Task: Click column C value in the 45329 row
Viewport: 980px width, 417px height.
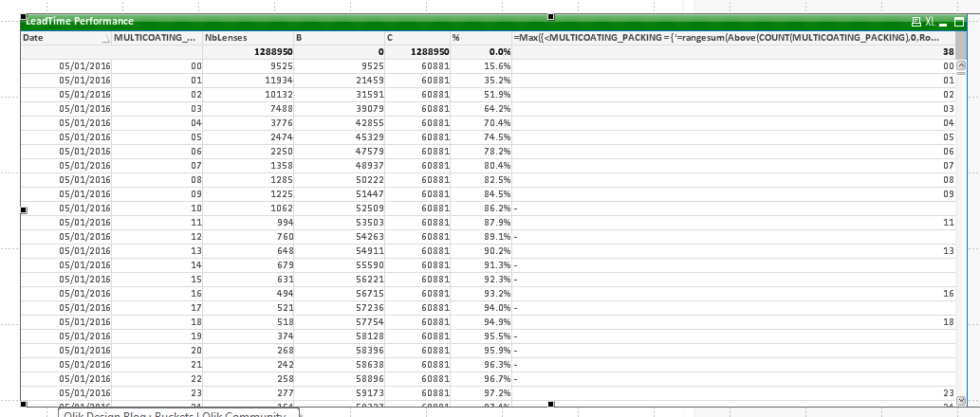Action: coord(435,137)
